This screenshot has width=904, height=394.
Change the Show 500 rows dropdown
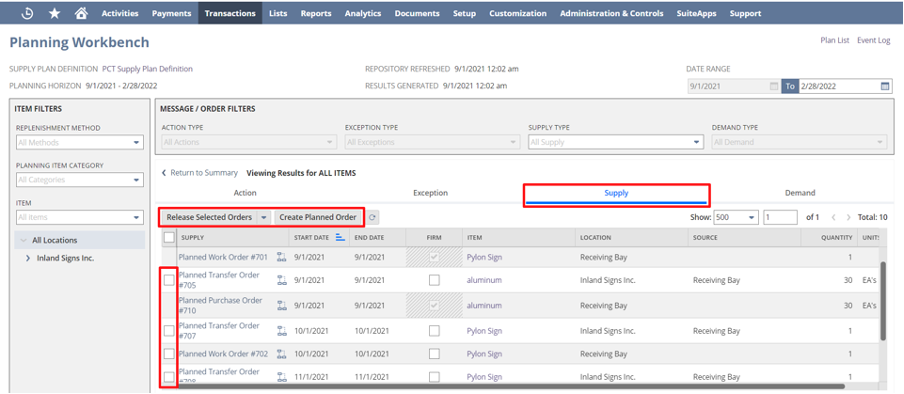coord(736,217)
